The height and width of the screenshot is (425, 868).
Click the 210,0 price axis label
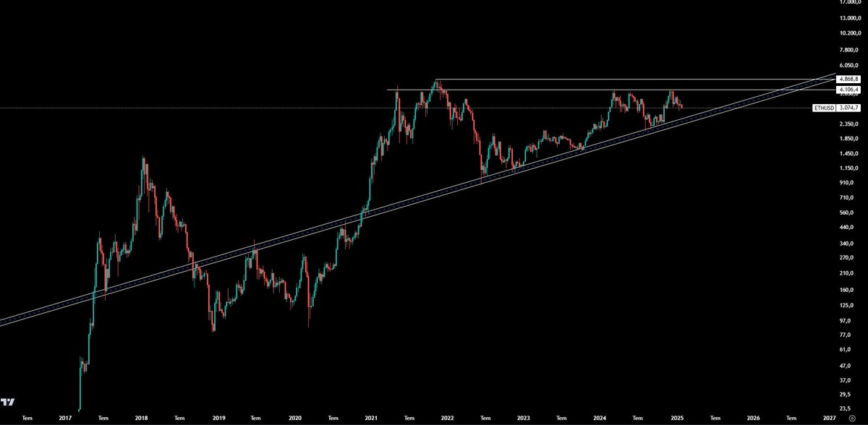[x=847, y=273]
